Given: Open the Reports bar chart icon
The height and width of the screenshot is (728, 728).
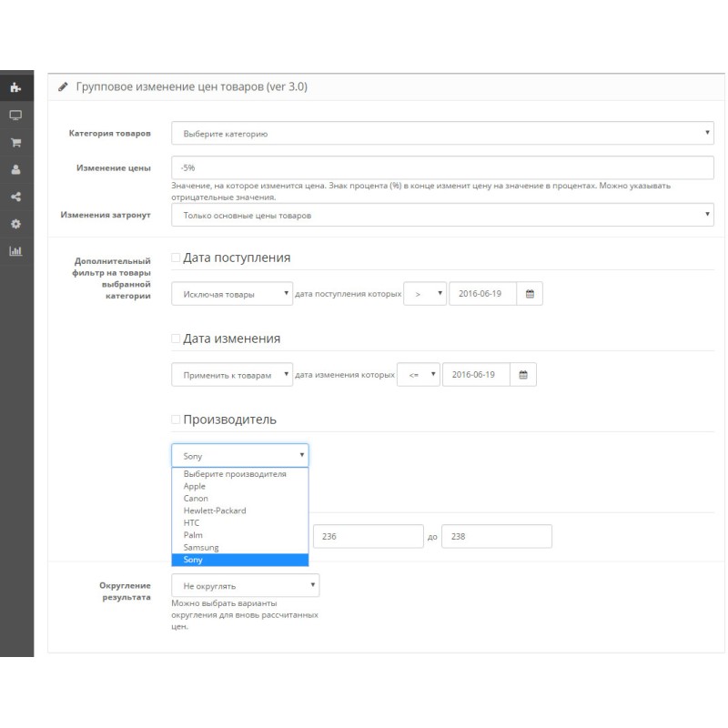Looking at the screenshot, I should [15, 250].
